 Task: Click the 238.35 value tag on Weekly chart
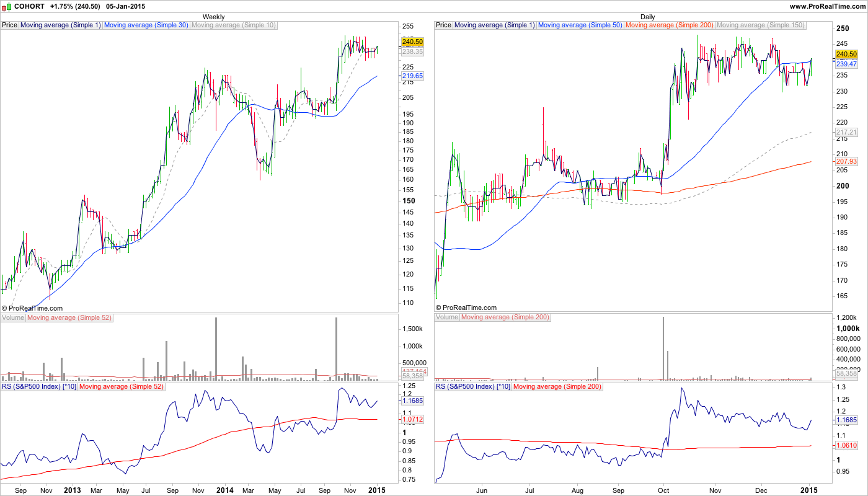[x=412, y=52]
